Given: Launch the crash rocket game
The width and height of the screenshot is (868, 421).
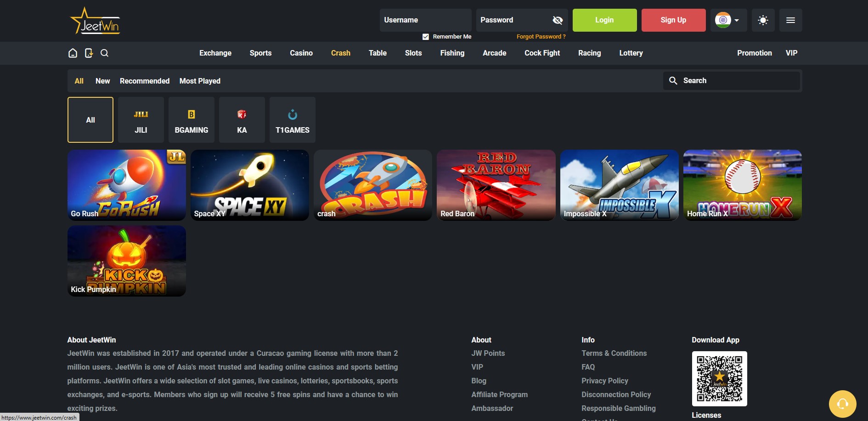Looking at the screenshot, I should click(373, 185).
